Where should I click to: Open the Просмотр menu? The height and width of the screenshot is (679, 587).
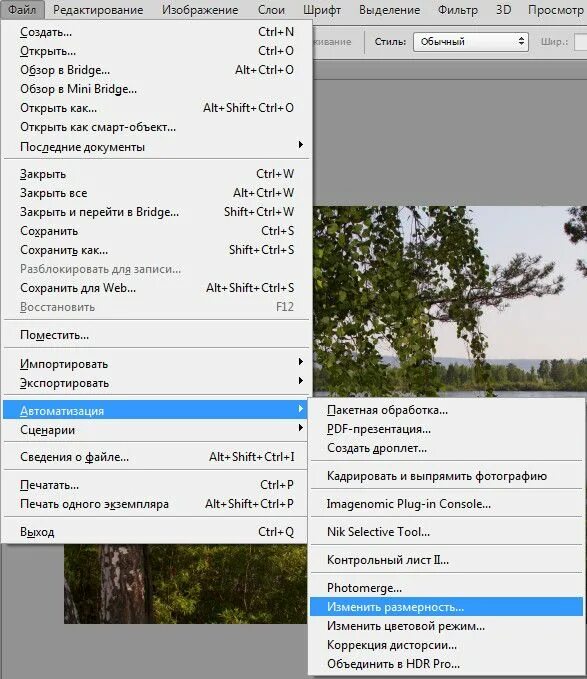[x=555, y=10]
